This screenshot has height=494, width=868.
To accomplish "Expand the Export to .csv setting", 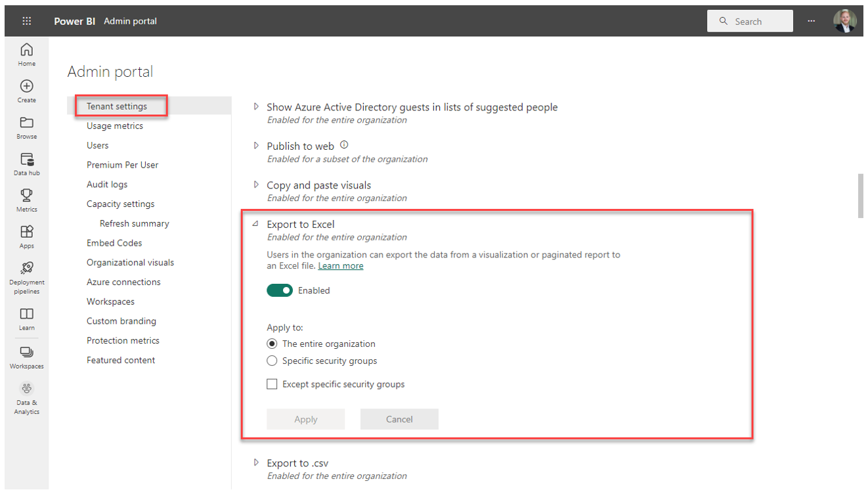I will [x=256, y=462].
